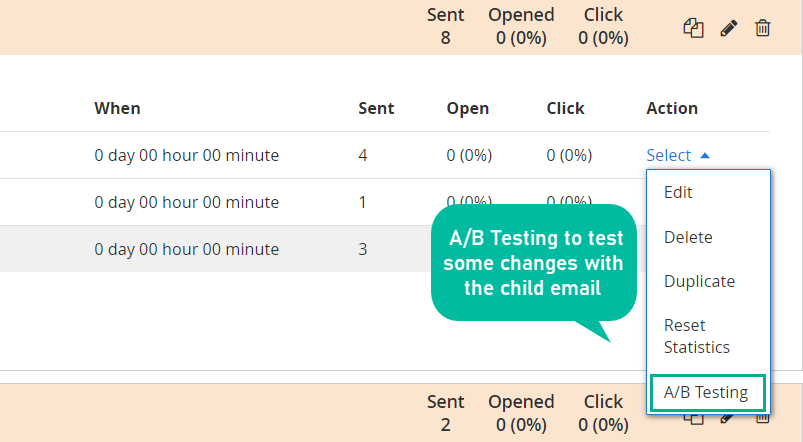803x442 pixels.
Task: Click the trash icon on the Sent 2 campaign
Action: (x=763, y=419)
